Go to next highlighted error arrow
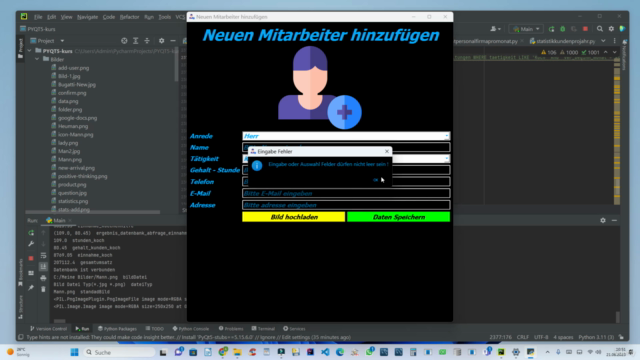This screenshot has width=640, height=360. point(614,52)
